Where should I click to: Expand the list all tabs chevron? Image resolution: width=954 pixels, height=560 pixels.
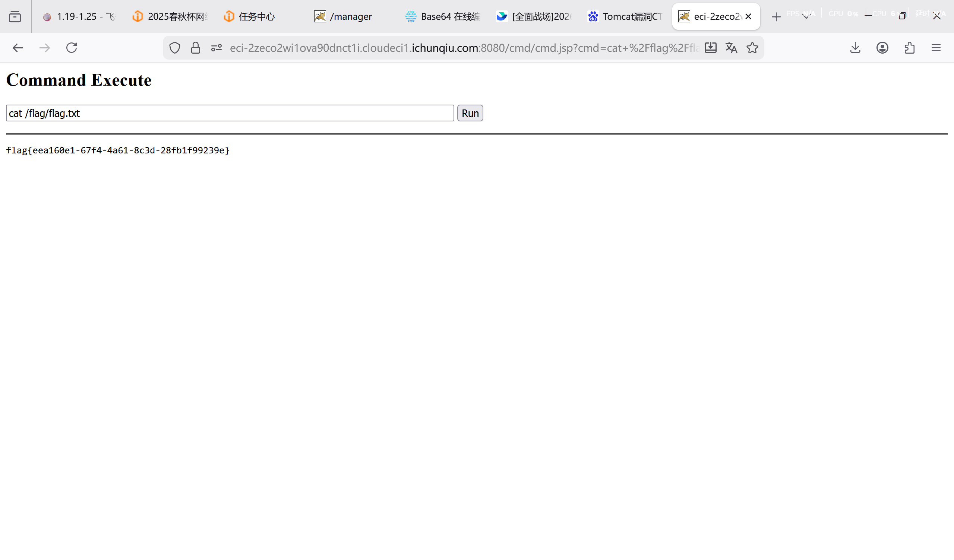pyautogui.click(x=806, y=17)
